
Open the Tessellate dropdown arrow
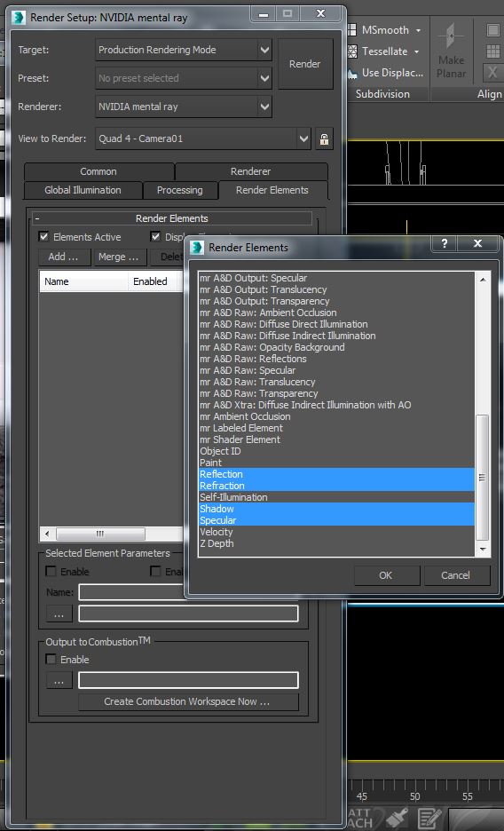click(417, 51)
